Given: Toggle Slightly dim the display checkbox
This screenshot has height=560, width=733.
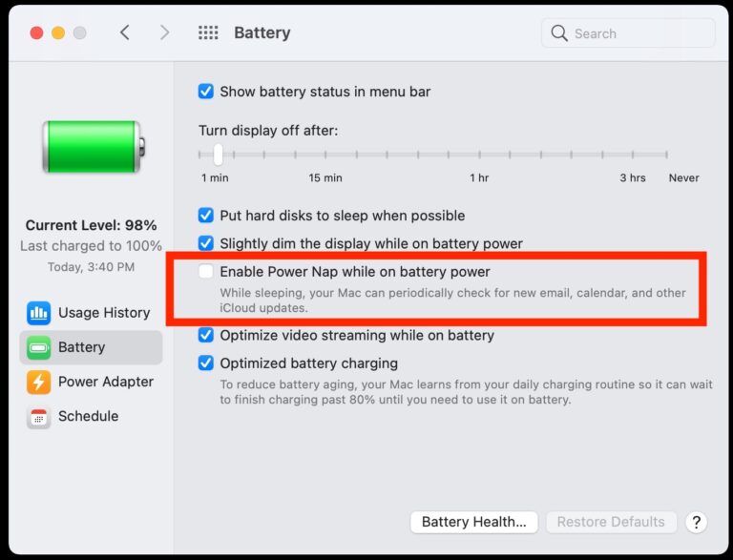Looking at the screenshot, I should 206,243.
